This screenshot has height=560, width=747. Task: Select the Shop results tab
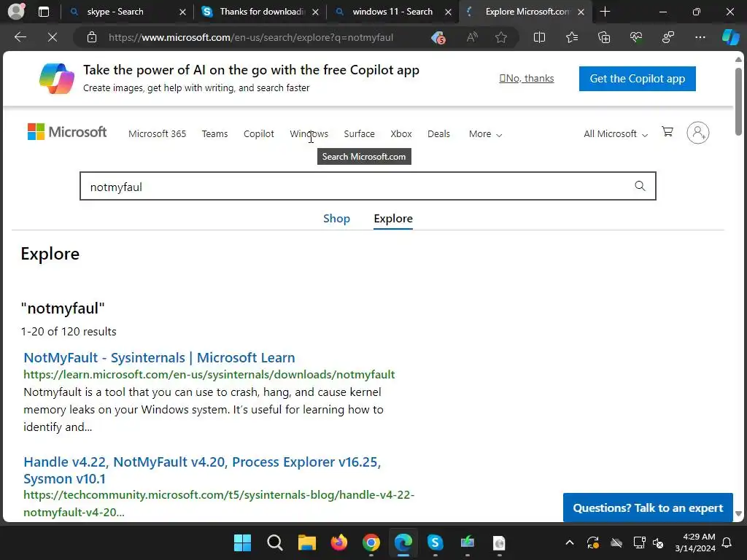tap(336, 219)
